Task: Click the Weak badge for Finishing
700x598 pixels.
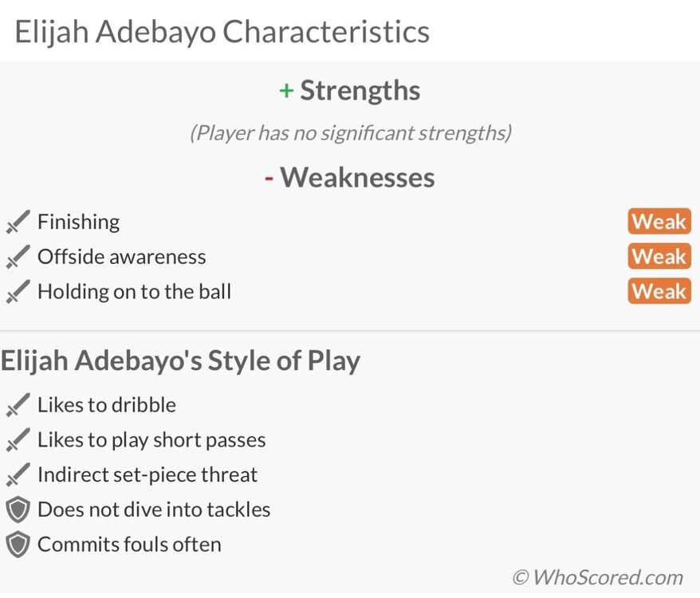Action: pyautogui.click(x=659, y=222)
